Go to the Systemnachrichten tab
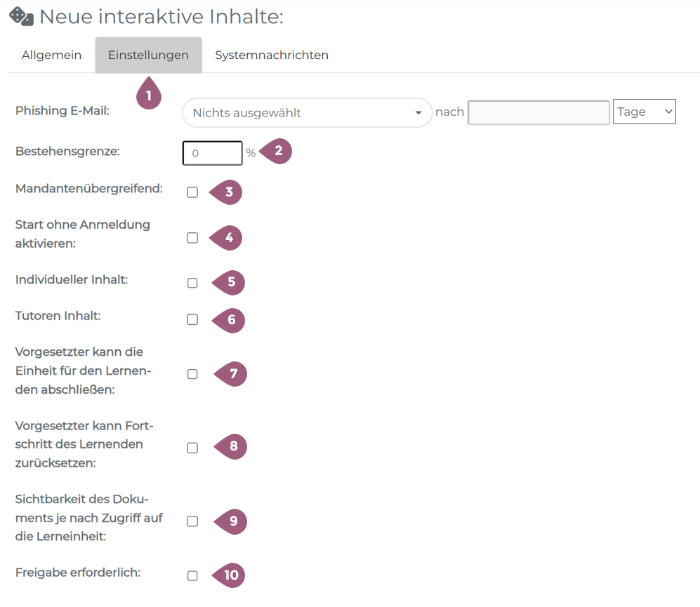 click(272, 55)
